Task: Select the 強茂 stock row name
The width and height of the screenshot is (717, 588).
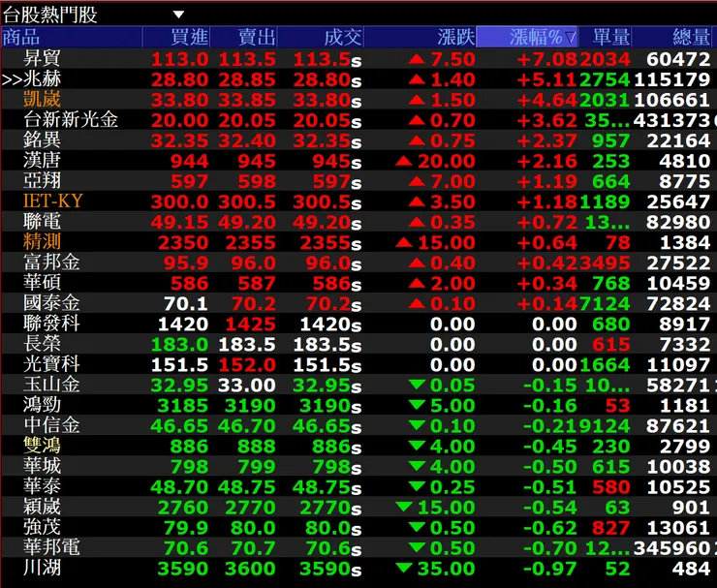Action: click(x=42, y=527)
